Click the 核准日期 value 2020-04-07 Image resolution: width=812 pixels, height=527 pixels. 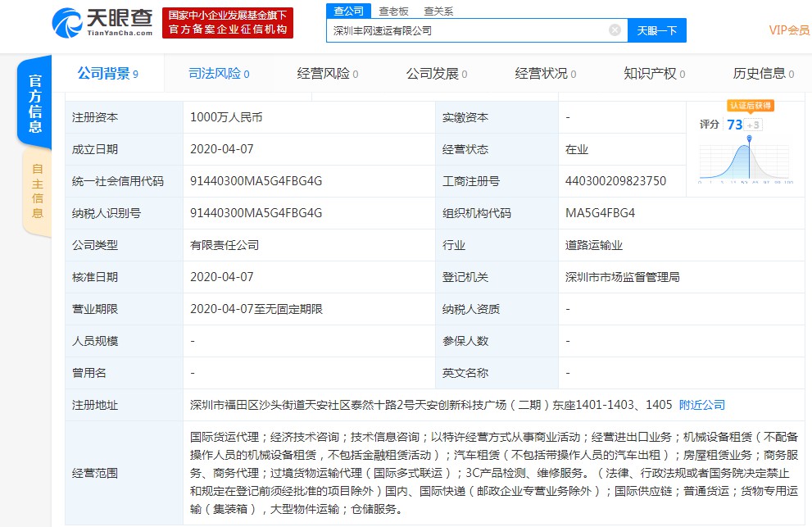tap(222, 277)
